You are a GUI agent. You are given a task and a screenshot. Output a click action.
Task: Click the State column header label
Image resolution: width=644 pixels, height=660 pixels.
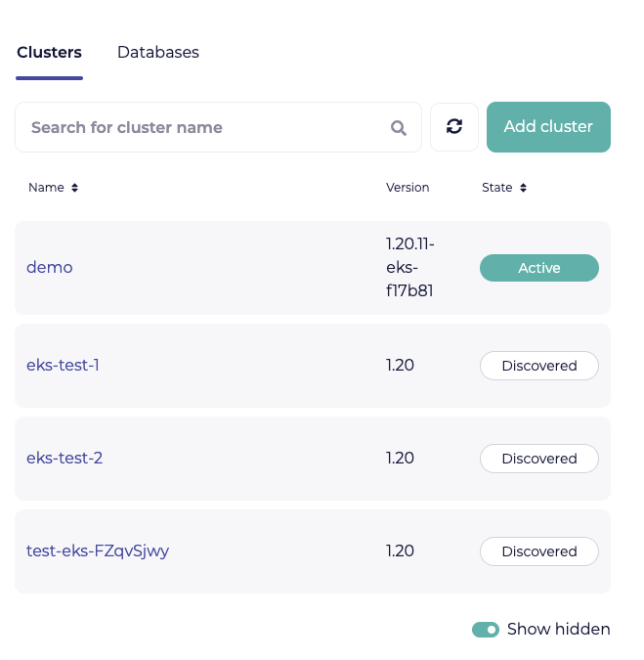(x=497, y=188)
